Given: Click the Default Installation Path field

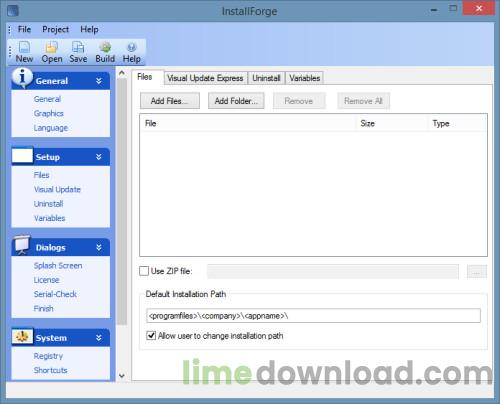Looking at the screenshot, I should coord(313,316).
